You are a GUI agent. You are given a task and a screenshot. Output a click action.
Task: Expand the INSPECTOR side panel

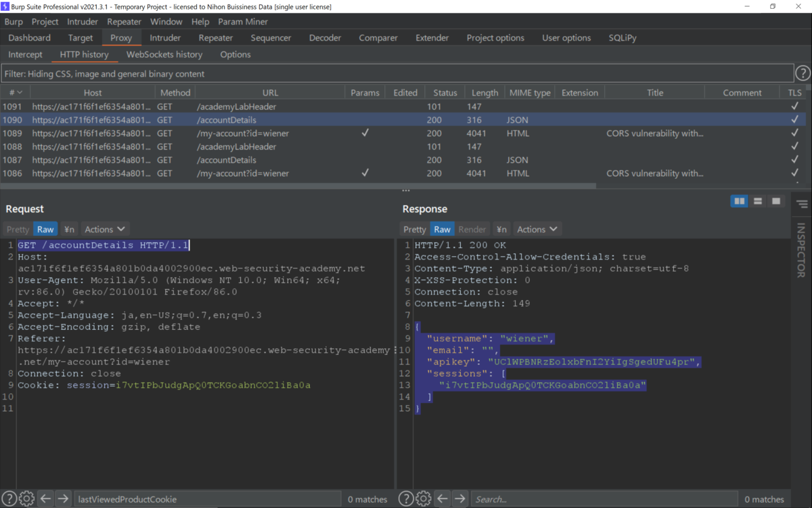tap(801, 250)
